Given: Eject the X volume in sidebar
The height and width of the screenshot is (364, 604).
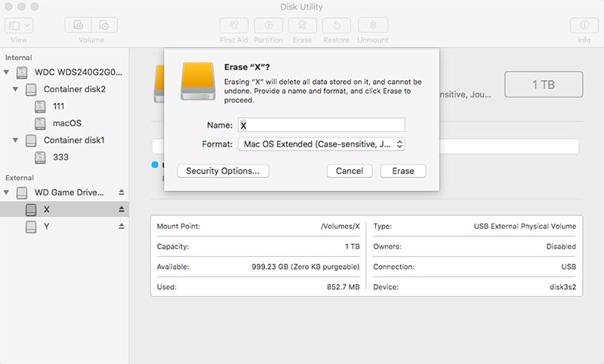Looking at the screenshot, I should click(121, 209).
